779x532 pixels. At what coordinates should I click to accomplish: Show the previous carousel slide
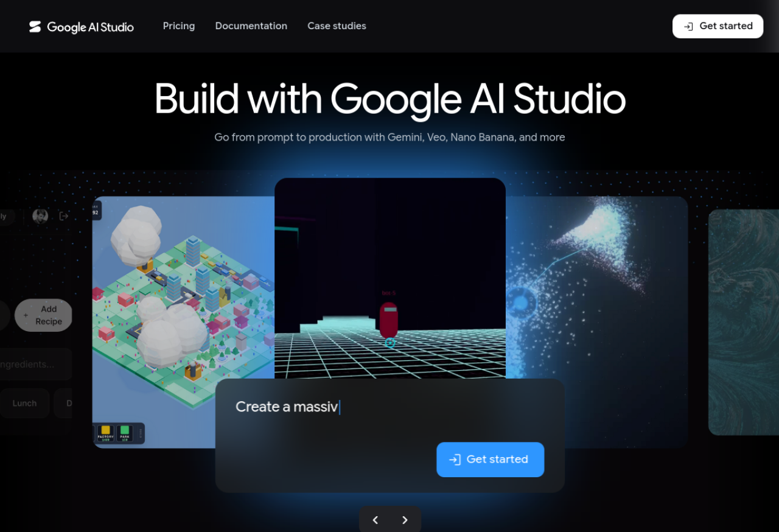375,520
